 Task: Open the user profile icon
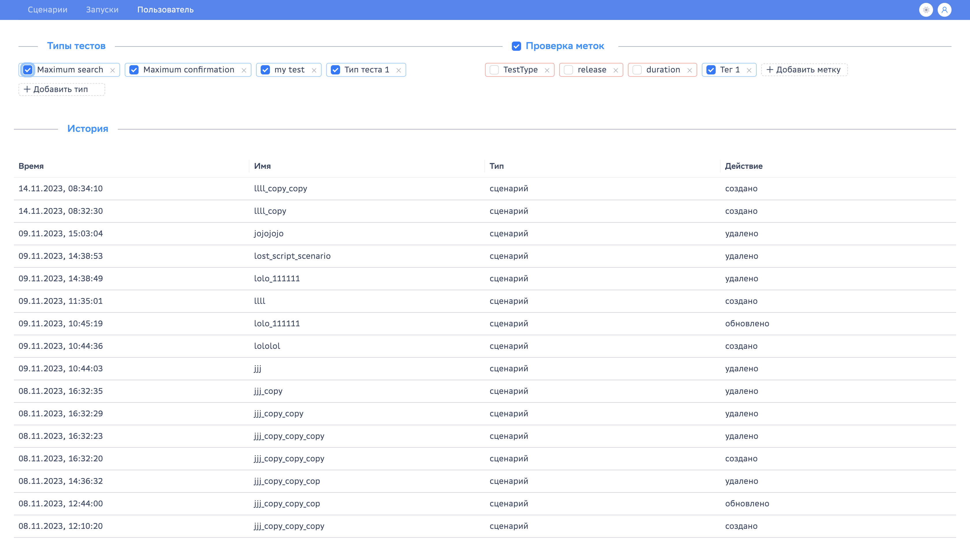coord(944,10)
